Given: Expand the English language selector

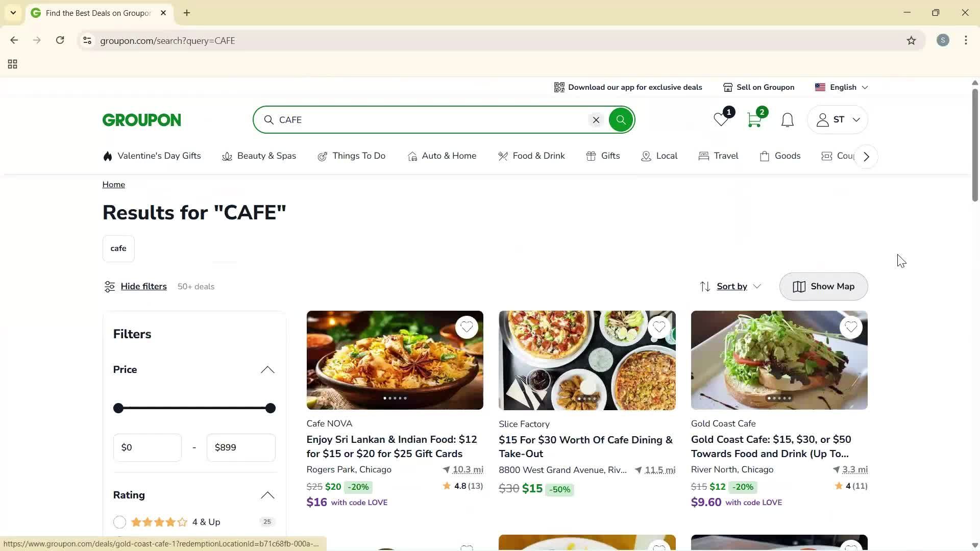Looking at the screenshot, I should tap(841, 87).
